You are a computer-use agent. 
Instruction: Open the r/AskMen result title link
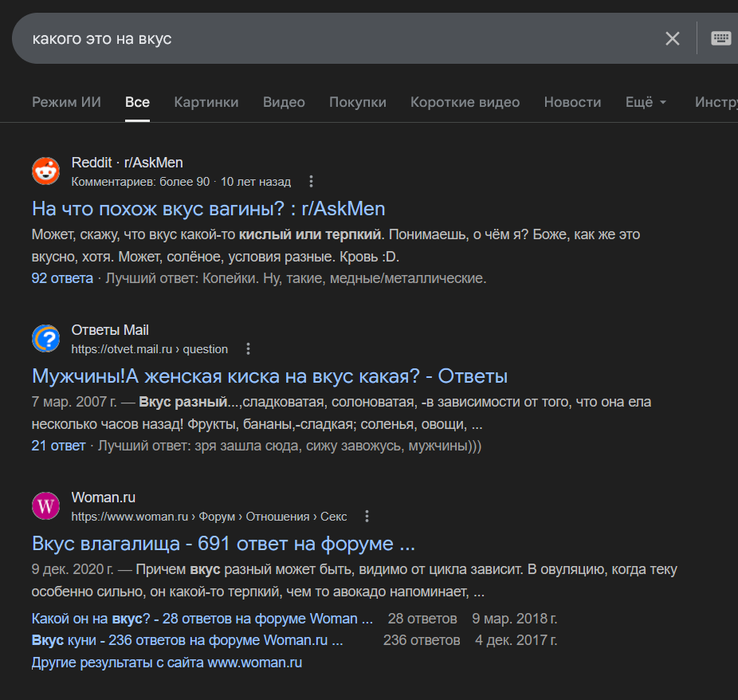click(208, 209)
